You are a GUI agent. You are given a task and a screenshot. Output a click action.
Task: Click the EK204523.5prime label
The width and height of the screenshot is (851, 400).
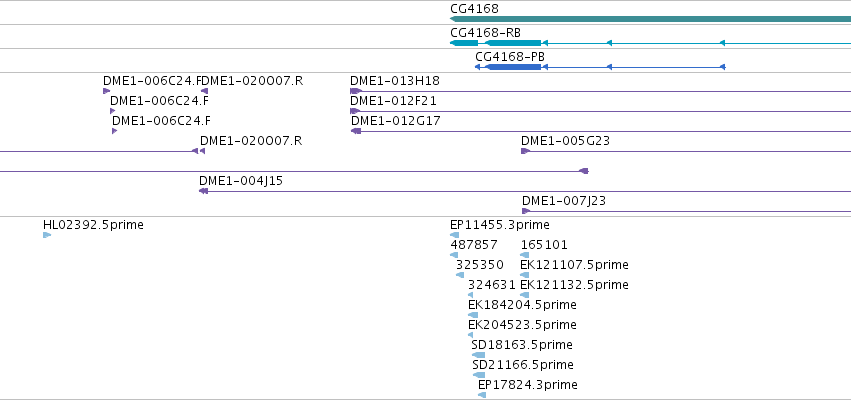522,325
